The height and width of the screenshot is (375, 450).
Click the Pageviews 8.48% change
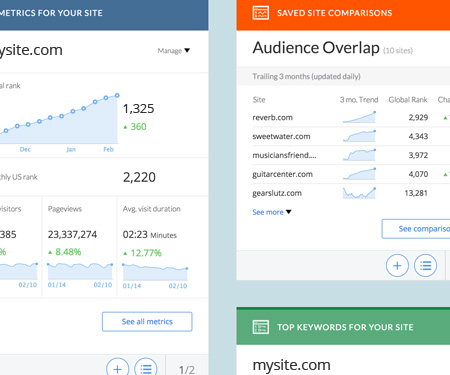pos(65,252)
